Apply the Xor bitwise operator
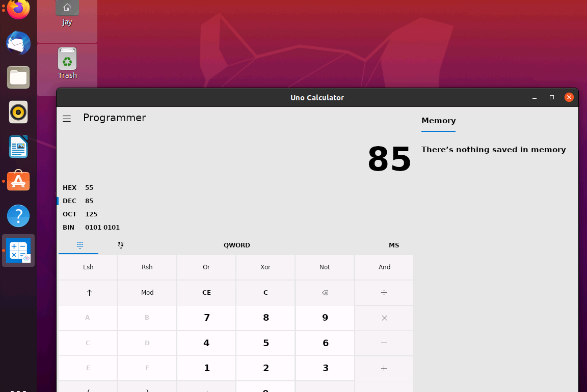Image resolution: width=587 pixels, height=392 pixels. (265, 267)
